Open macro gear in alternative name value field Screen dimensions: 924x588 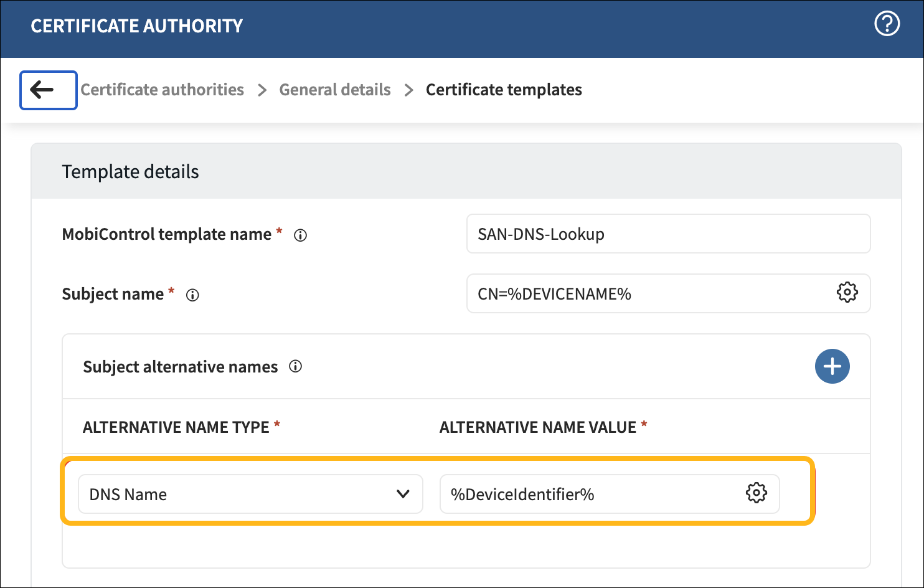(756, 493)
